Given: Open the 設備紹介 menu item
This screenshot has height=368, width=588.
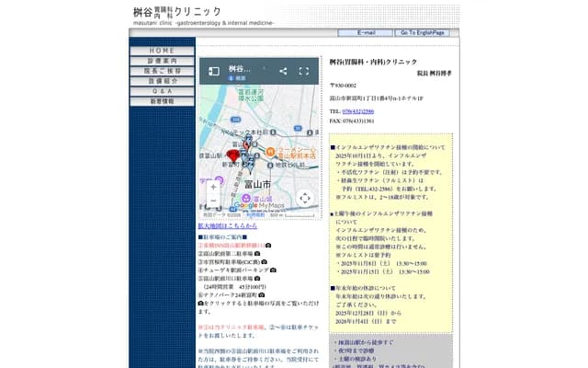Looking at the screenshot, I should (162, 81).
